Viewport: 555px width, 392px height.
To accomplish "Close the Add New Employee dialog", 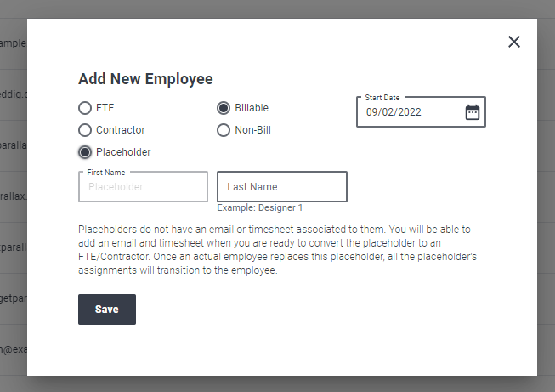I will [x=514, y=42].
